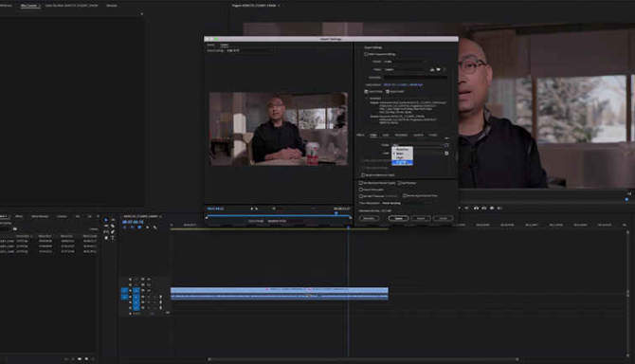Click the Delete Preset icon in Export Settings
Screen dimensions: 635x364
coord(444,69)
